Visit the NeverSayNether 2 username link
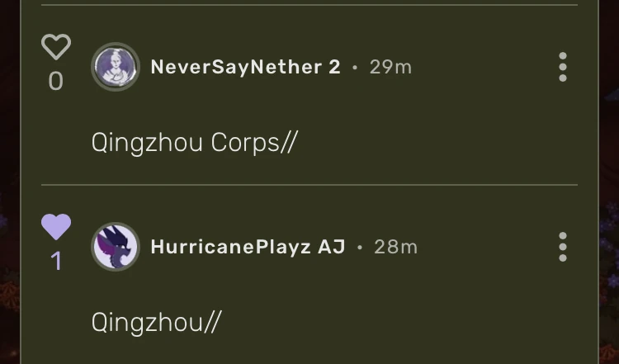Screen dimensions: 619x364 pyautogui.click(x=246, y=67)
